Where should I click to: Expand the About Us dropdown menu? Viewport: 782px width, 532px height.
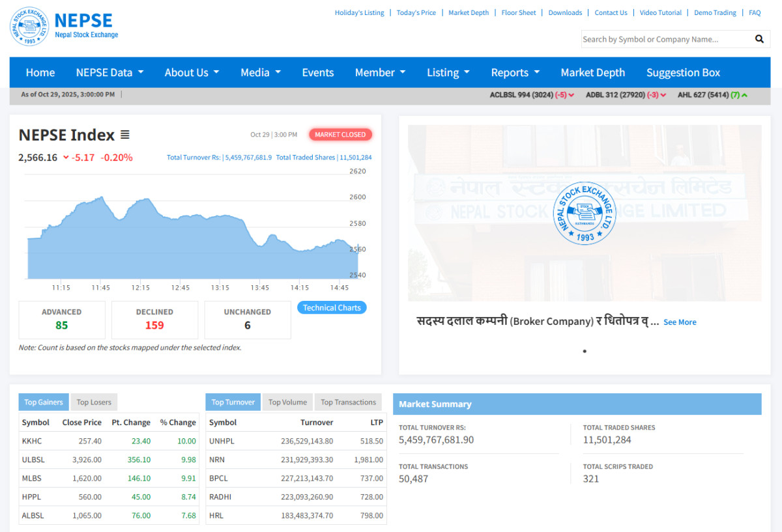(192, 72)
